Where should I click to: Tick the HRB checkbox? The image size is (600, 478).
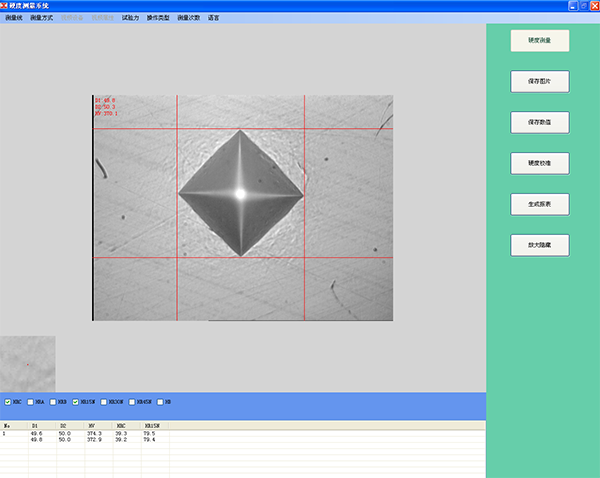coord(54,402)
